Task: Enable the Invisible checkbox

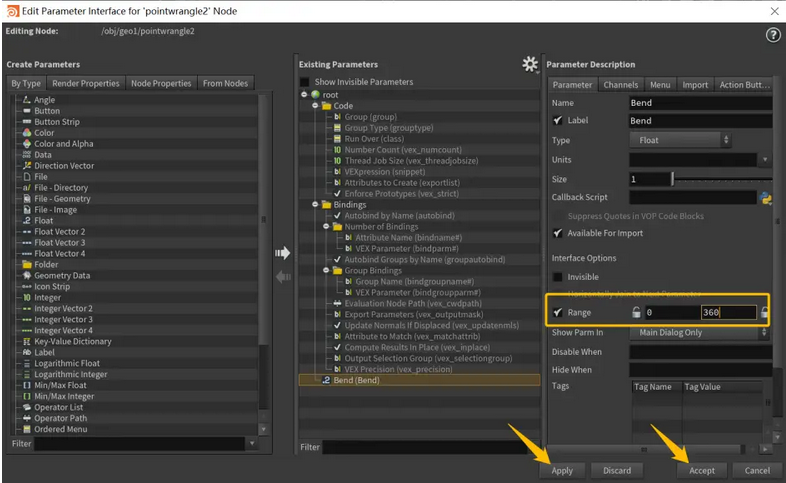Action: (557, 277)
